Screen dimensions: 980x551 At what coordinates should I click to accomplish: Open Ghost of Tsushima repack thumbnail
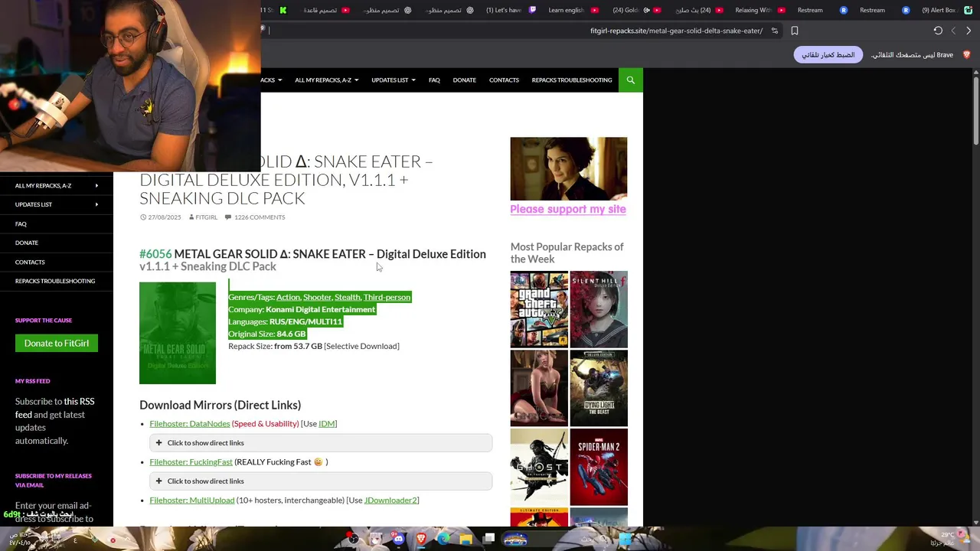click(x=540, y=467)
